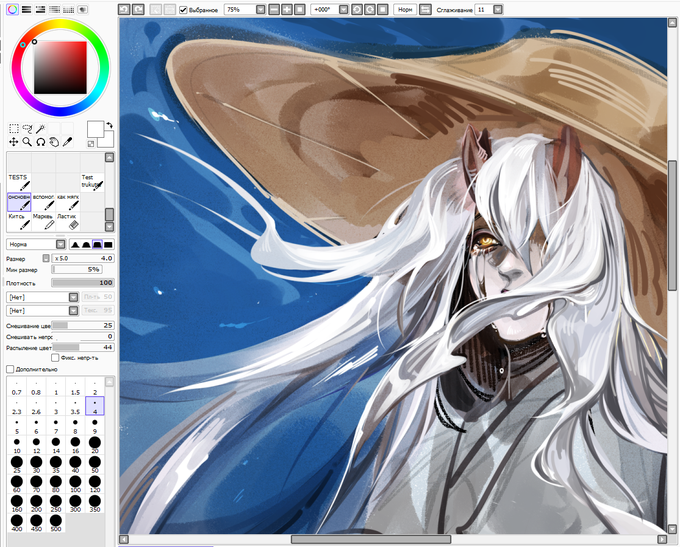Pick the 'вспомог.' brush preset
The width and height of the screenshot is (680, 547).
(43, 202)
